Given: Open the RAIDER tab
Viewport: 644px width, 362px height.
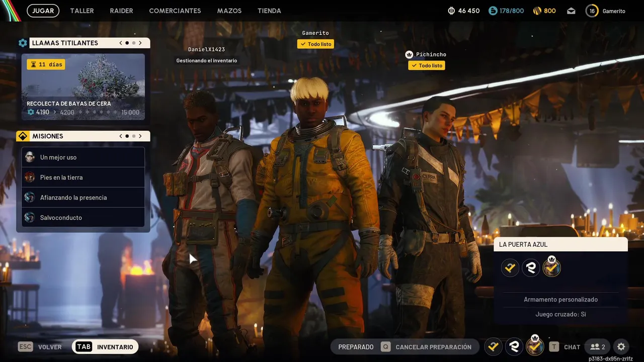Looking at the screenshot, I should (121, 11).
